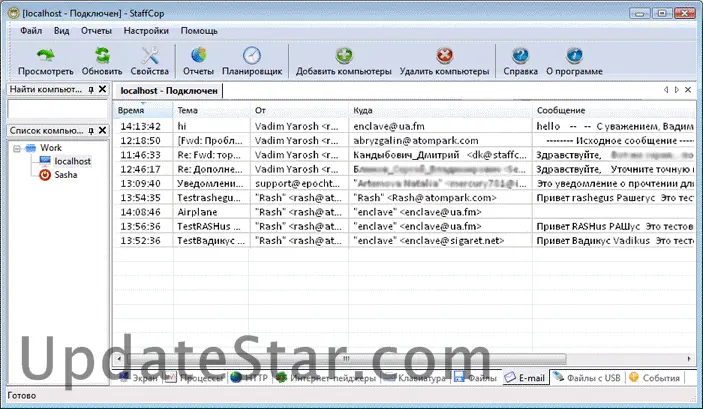
Task: Switch to the Файлы tab
Action: [x=475, y=378]
